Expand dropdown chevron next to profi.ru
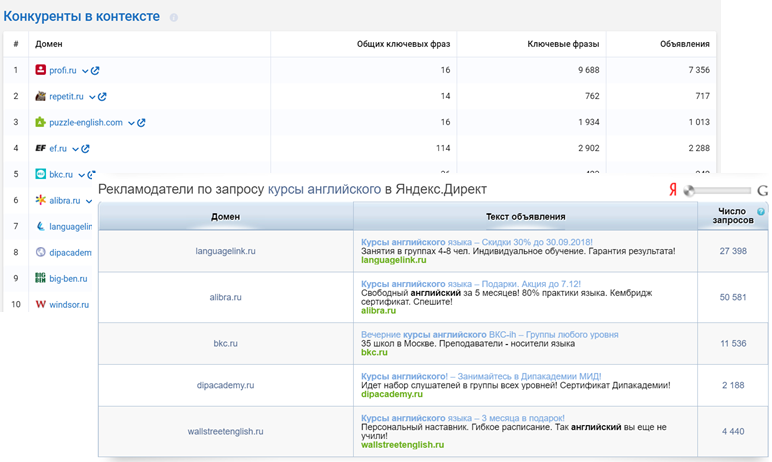 (85, 71)
